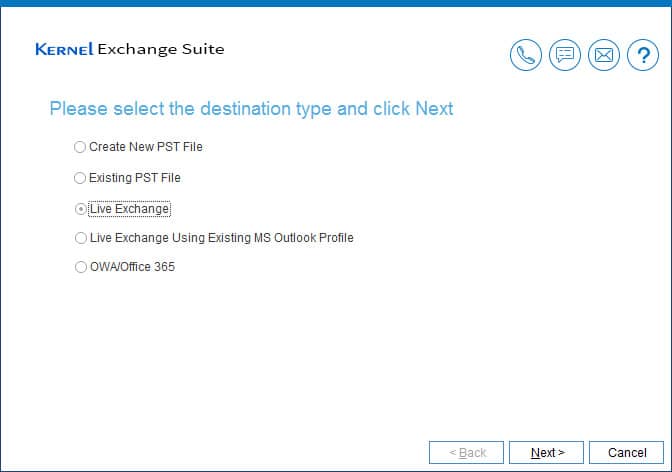Click the Next > button
This screenshot has width=672, height=472.
click(x=546, y=452)
